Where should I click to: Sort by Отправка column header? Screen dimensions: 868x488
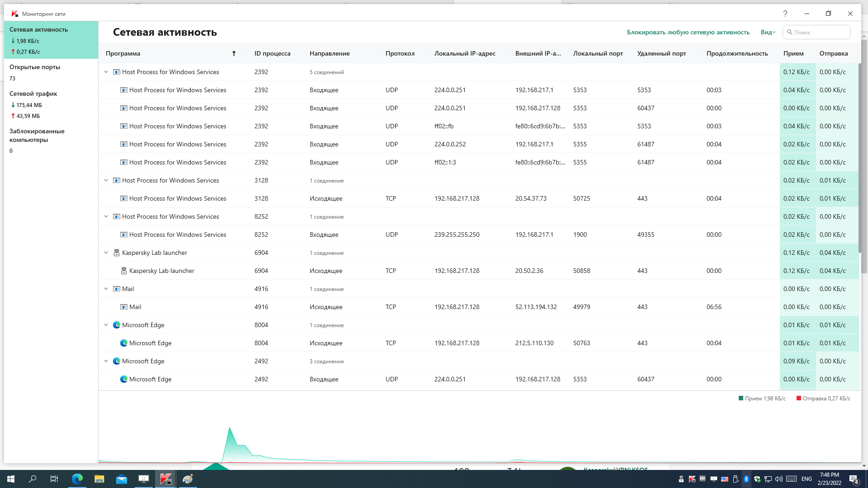(x=833, y=53)
